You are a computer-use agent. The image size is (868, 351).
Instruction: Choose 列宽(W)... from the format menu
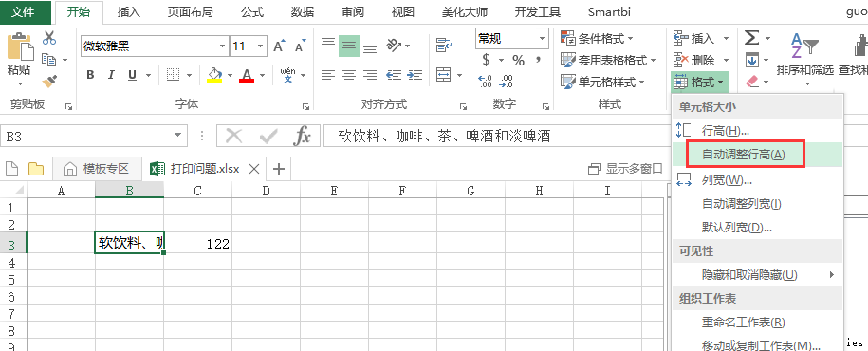727,179
